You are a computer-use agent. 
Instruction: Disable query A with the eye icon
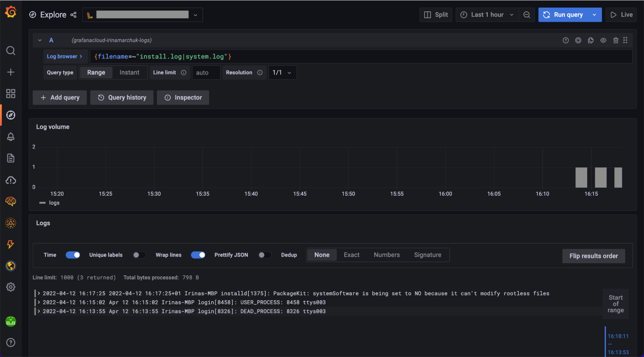tap(603, 40)
